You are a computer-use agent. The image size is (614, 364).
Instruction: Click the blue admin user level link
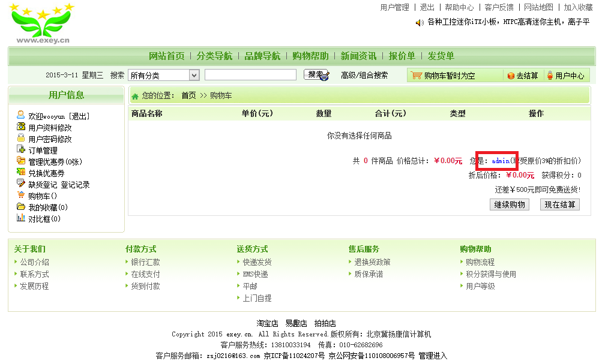click(501, 161)
